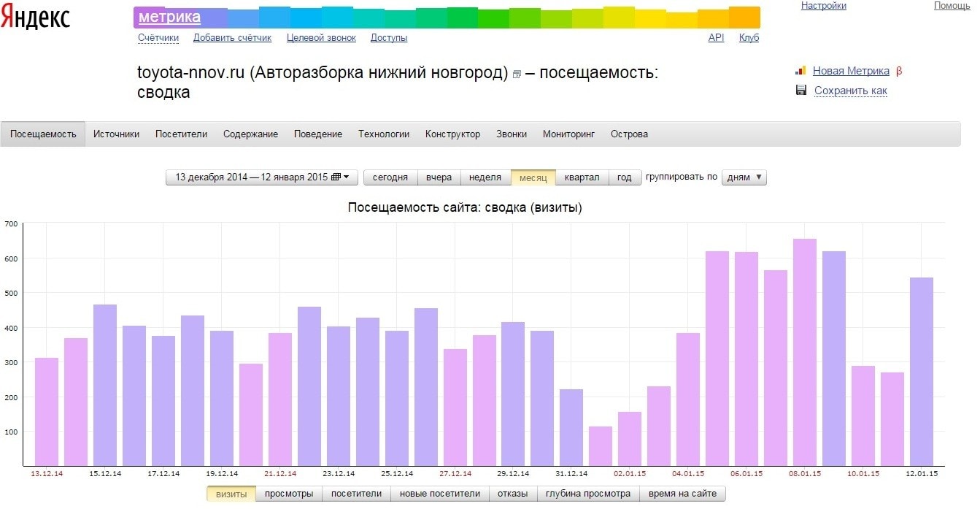The height and width of the screenshot is (509, 980).
Task: Click the 02.01.15 axis date label
Action: [630, 474]
